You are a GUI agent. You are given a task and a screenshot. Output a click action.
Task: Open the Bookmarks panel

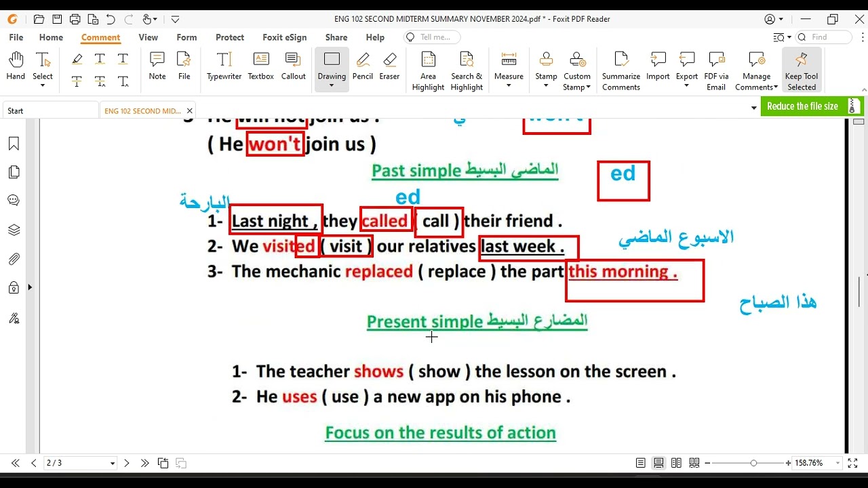pyautogui.click(x=14, y=144)
